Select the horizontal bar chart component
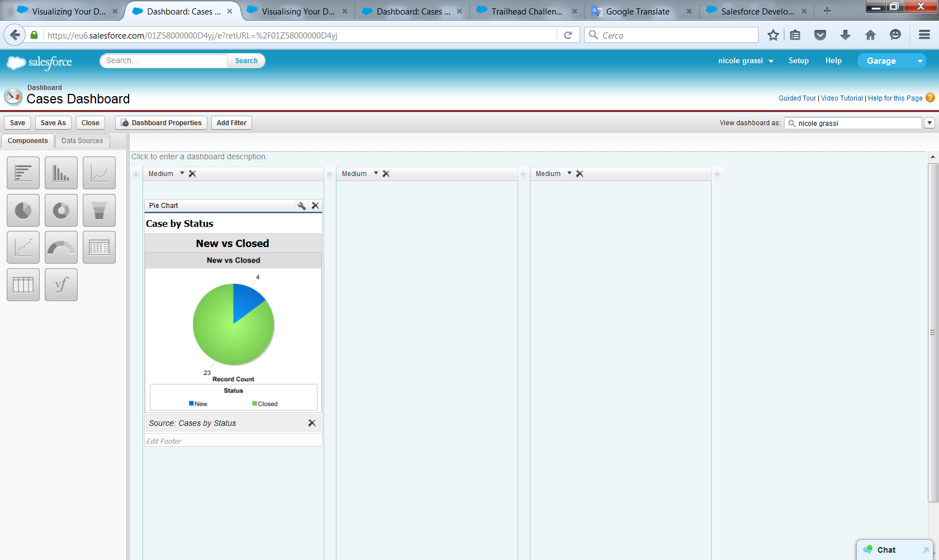The image size is (939, 560). [x=23, y=173]
